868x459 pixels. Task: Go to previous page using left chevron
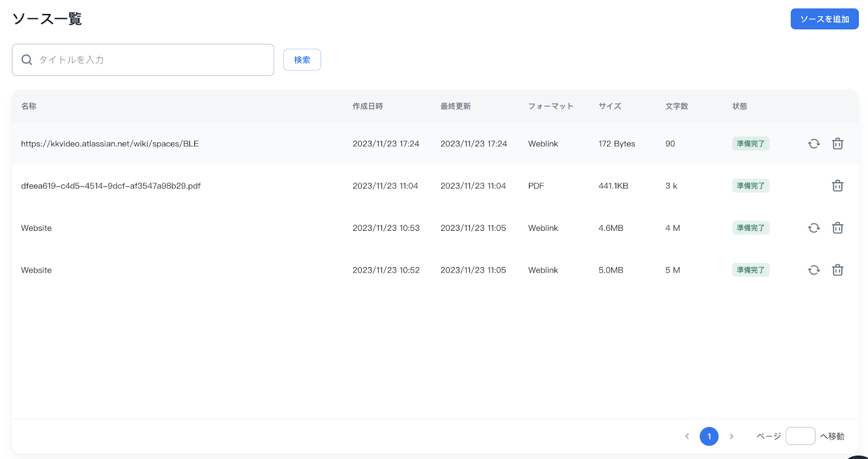click(687, 436)
